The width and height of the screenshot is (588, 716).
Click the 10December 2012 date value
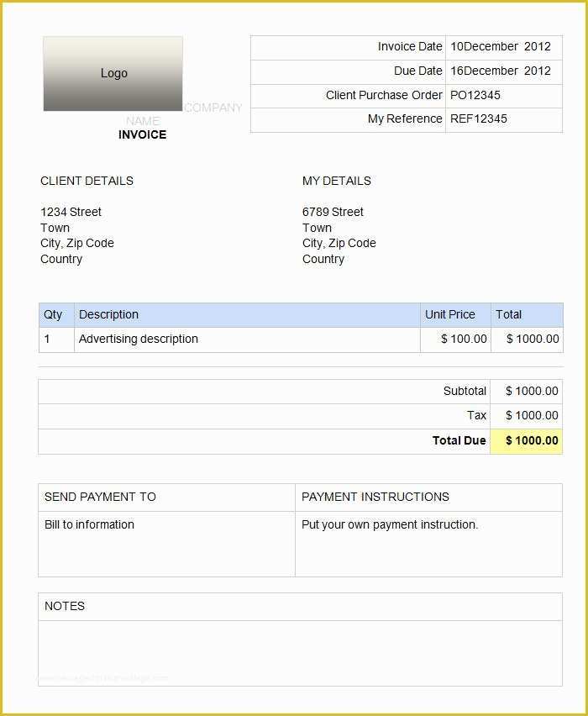pos(501,46)
